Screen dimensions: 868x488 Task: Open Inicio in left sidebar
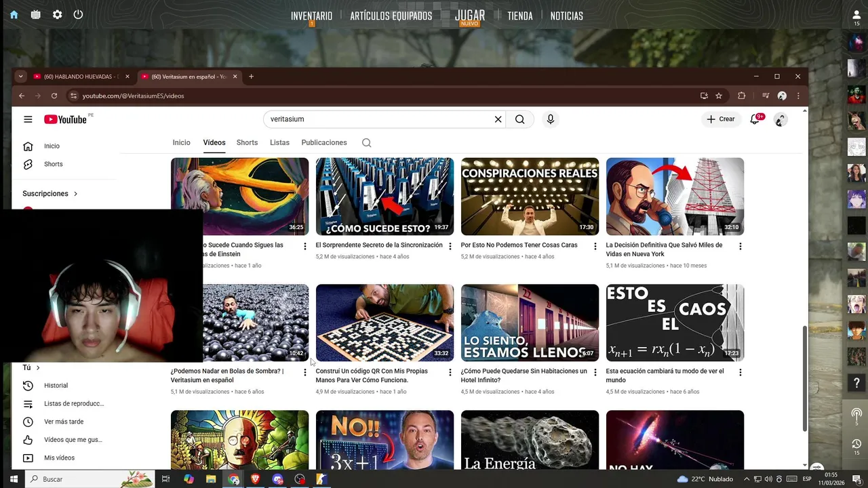coord(52,146)
